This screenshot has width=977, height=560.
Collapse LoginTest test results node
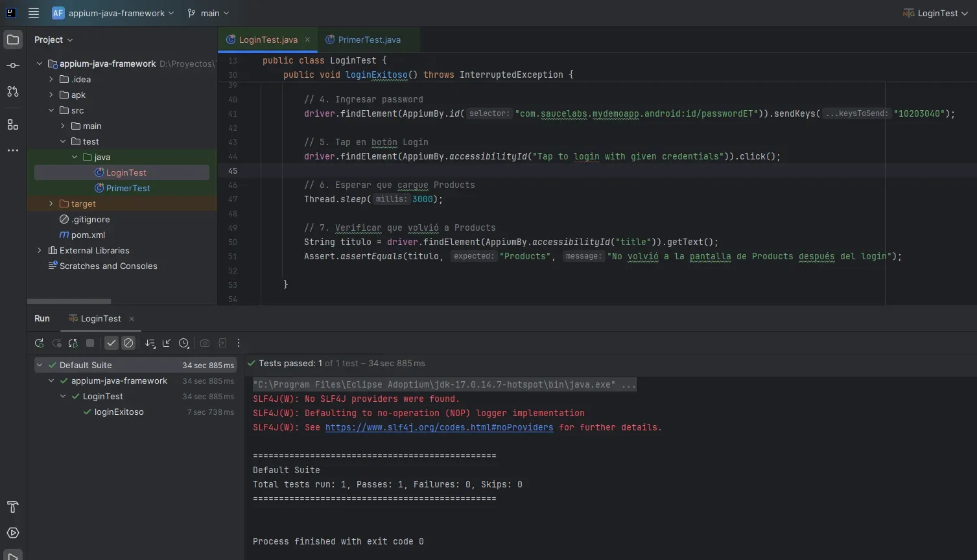(x=63, y=396)
